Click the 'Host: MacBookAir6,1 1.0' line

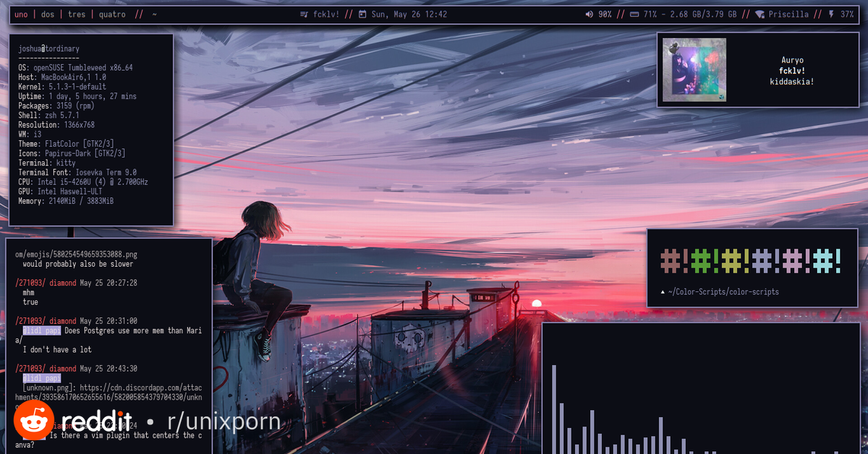point(62,77)
